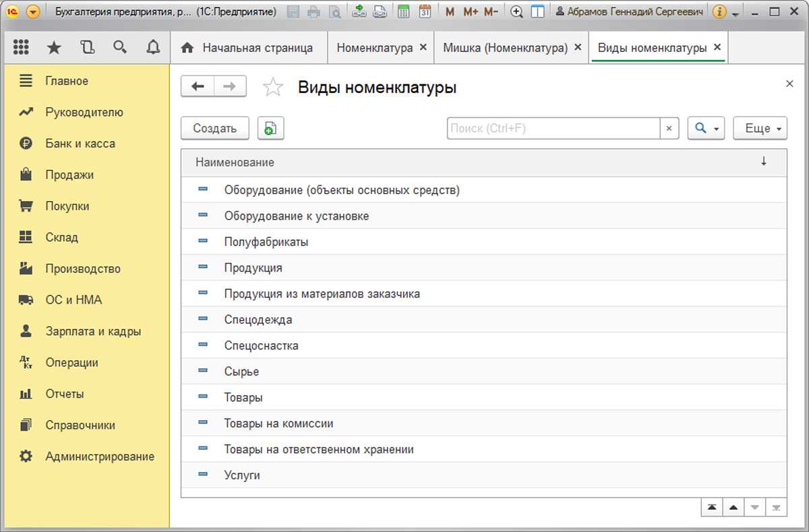
Task: Open the calendar icon in title bar
Action: click(425, 11)
